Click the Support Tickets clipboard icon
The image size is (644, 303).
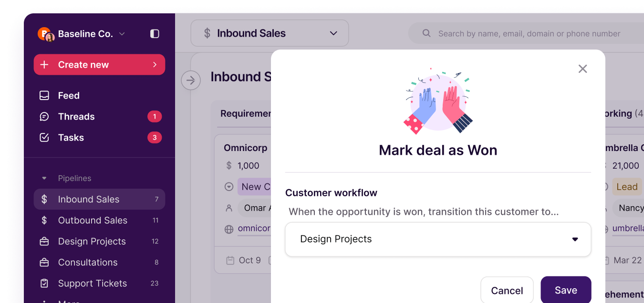click(44, 283)
